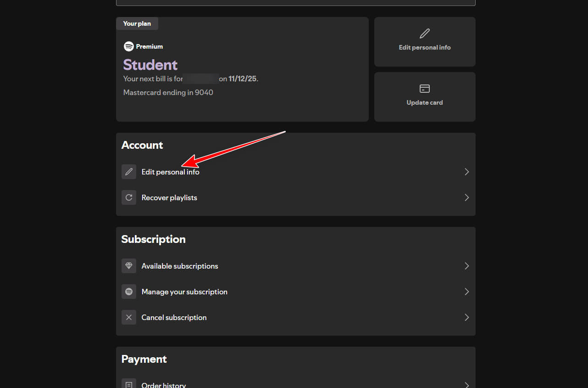Open Order history using the chevron
Screen dimensions: 588x388
coord(466,384)
